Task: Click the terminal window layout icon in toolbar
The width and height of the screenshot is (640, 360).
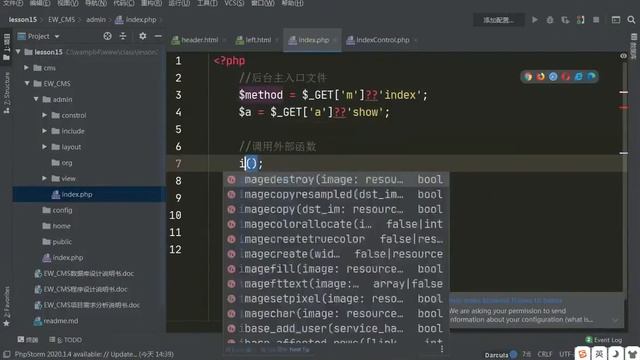Action: 616,20
